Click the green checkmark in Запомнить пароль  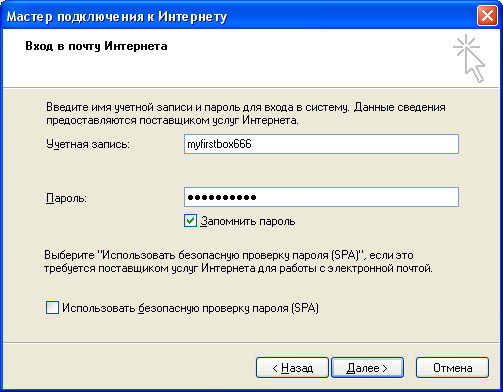click(190, 221)
